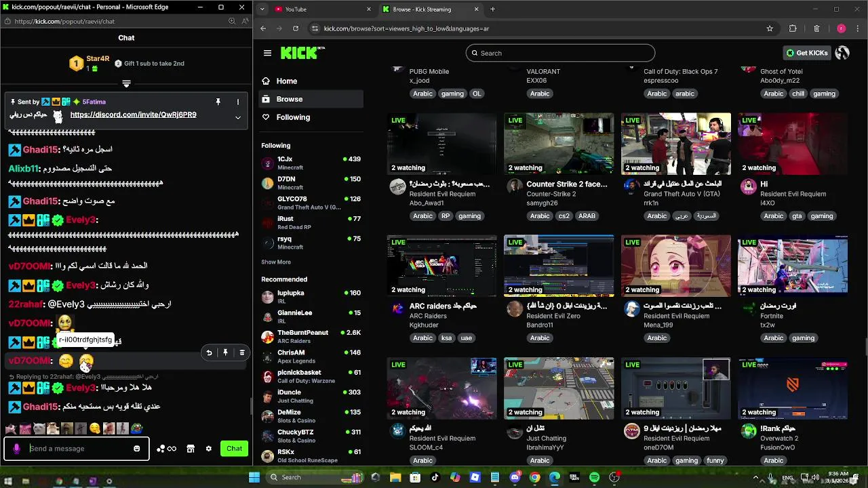
Task: Click the Get KICKs button
Action: point(806,53)
